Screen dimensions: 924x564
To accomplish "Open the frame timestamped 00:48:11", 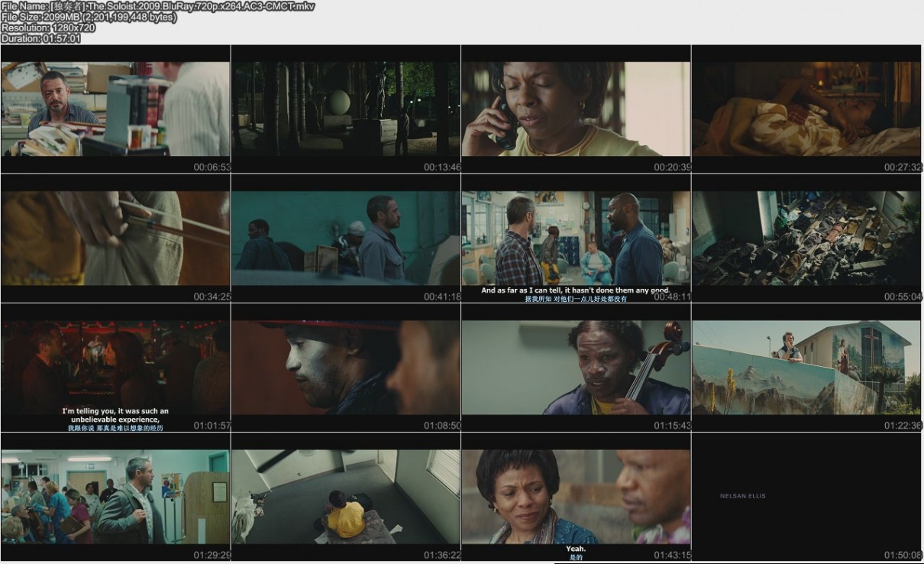I will 577,238.
